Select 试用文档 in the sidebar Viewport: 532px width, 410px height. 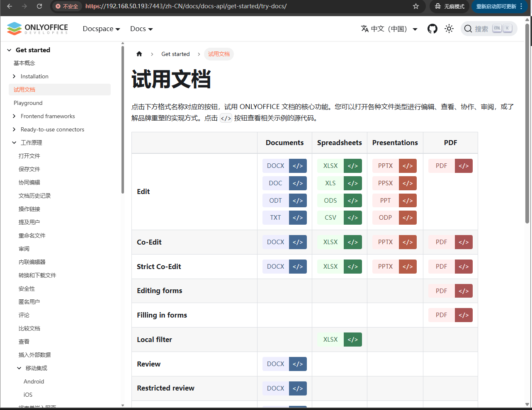click(x=60, y=90)
